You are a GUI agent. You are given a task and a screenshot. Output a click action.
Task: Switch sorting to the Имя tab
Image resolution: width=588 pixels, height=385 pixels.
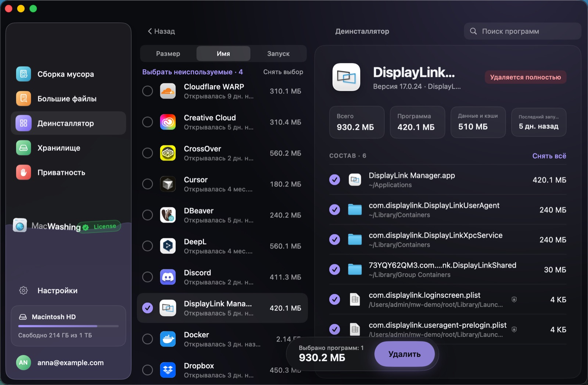(223, 54)
